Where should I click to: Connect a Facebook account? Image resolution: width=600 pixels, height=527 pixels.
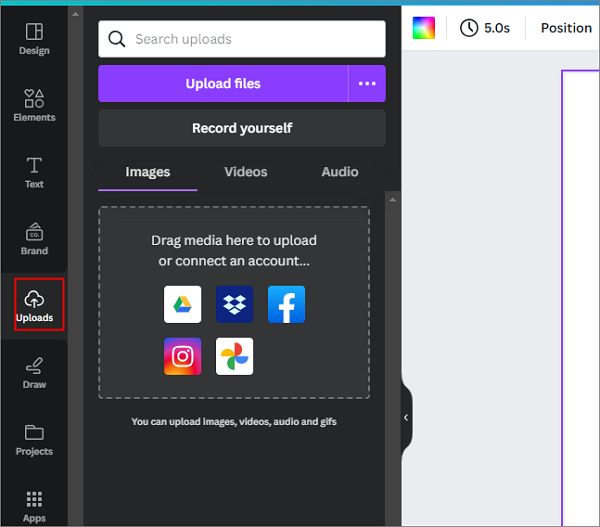286,304
